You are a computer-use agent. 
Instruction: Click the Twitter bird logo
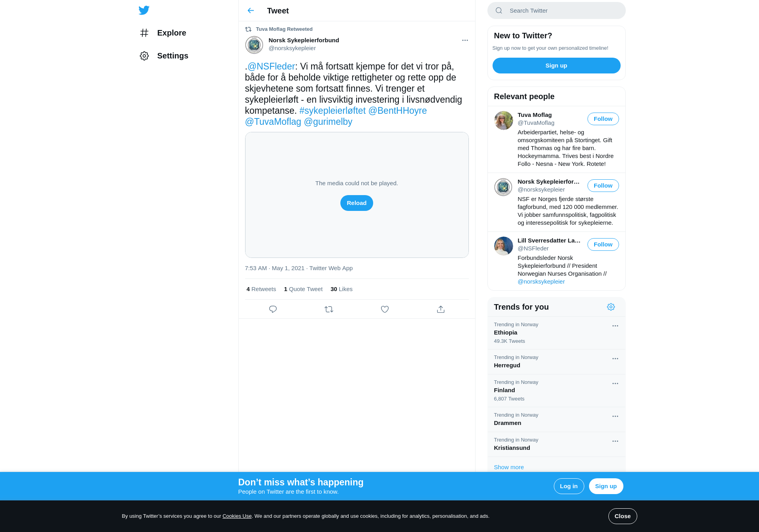point(144,10)
